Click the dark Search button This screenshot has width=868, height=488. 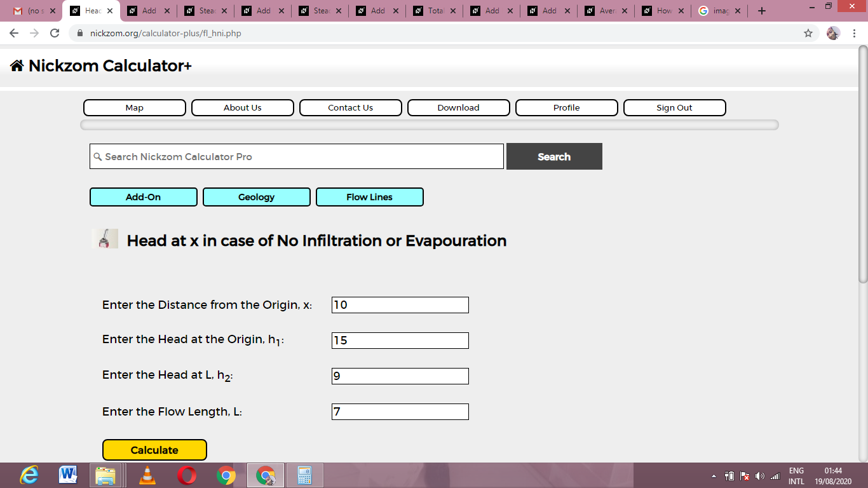click(554, 156)
